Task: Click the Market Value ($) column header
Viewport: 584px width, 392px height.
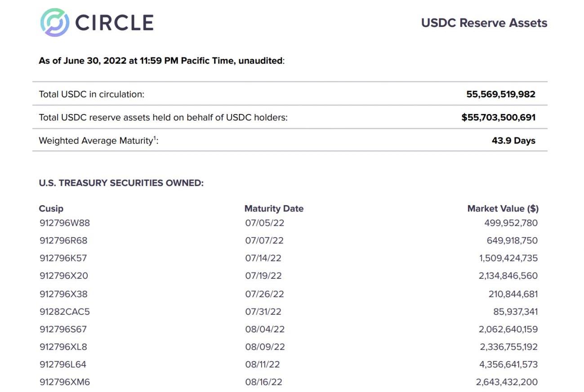Action: tap(503, 208)
